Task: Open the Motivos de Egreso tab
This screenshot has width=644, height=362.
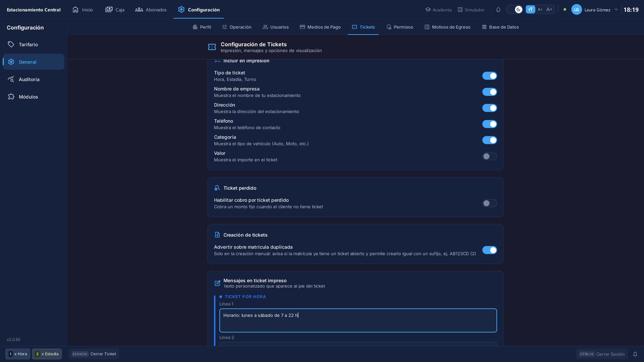Action: [447, 27]
